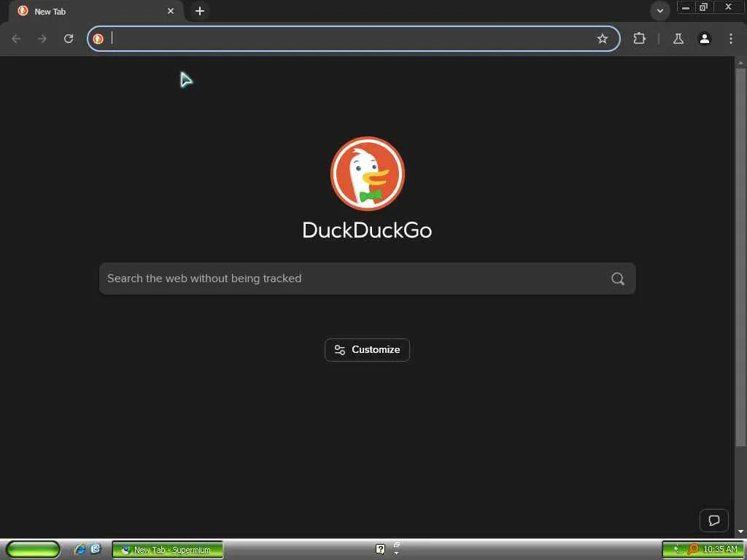
Task: Restore down the browser window
Action: [x=703, y=7]
